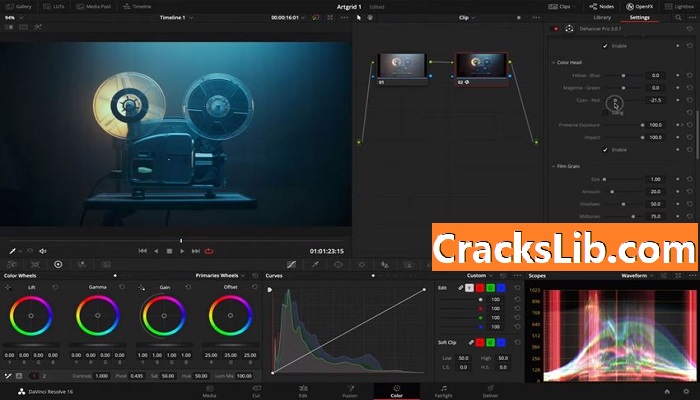Viewport: 700px width, 400px height.
Task: Reset the Gamma color wheel
Action: 122,287
